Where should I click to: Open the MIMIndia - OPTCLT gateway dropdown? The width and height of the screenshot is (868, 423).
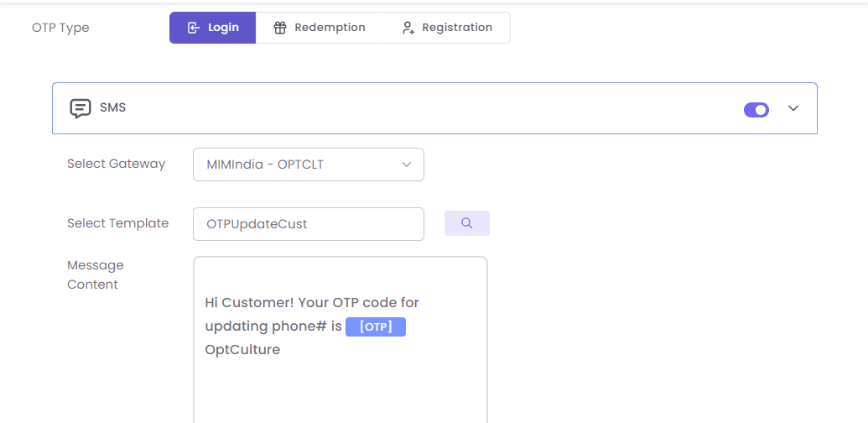308,164
